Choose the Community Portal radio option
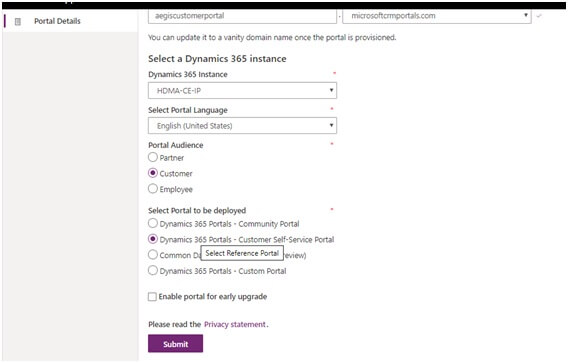568x363 pixels. pyautogui.click(x=153, y=223)
